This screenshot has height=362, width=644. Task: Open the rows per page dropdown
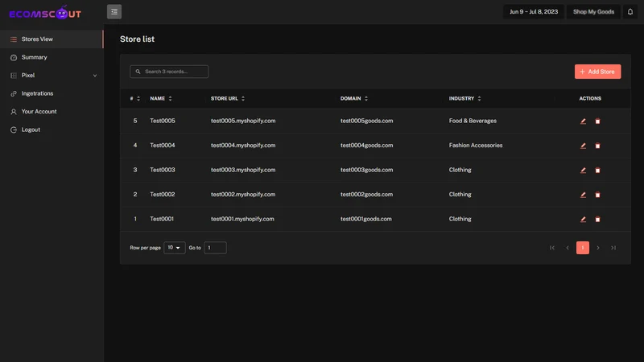click(x=174, y=248)
